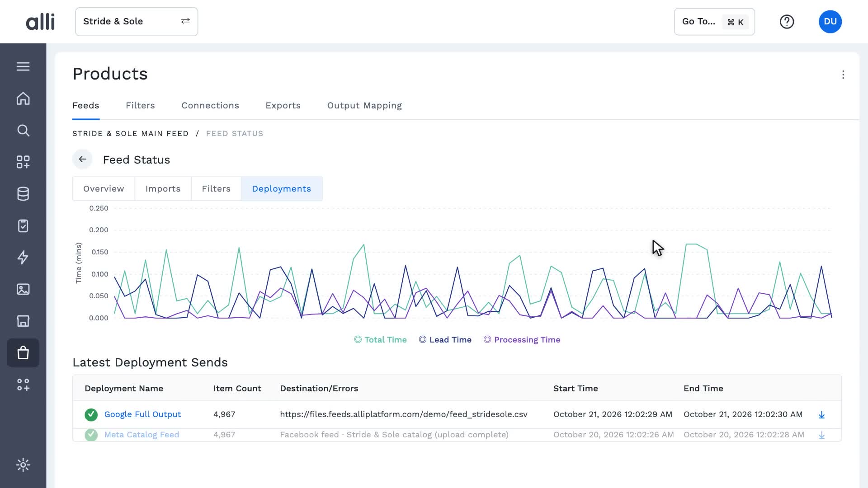Open the Imports feed status tab
The image size is (868, 488).
pyautogui.click(x=163, y=189)
